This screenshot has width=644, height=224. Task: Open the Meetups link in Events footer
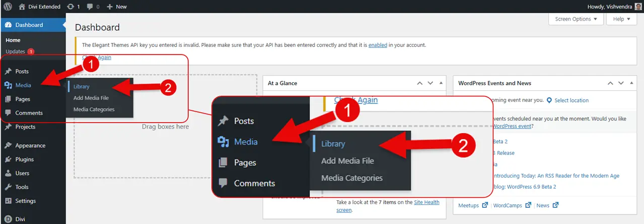[469, 205]
